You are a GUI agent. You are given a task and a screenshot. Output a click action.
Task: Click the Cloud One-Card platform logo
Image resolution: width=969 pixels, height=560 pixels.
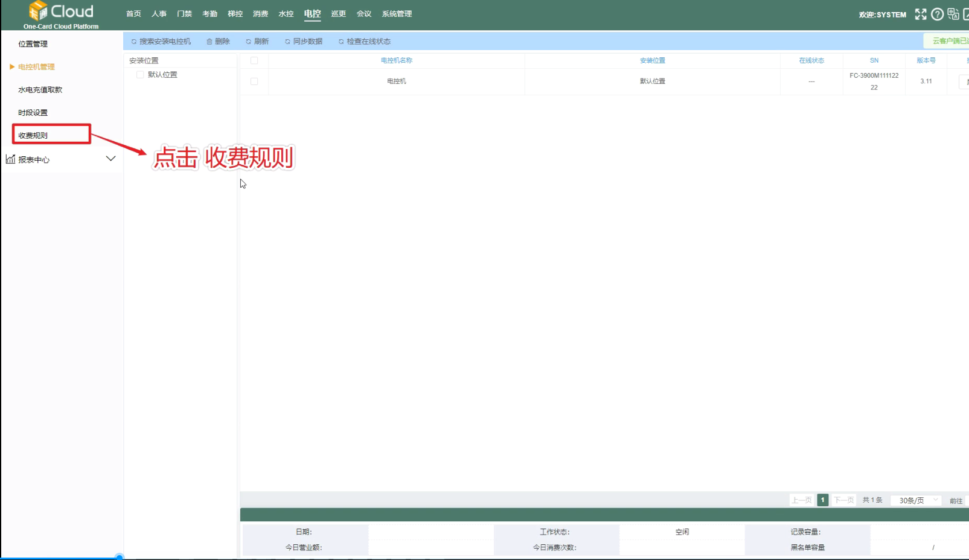tap(61, 15)
